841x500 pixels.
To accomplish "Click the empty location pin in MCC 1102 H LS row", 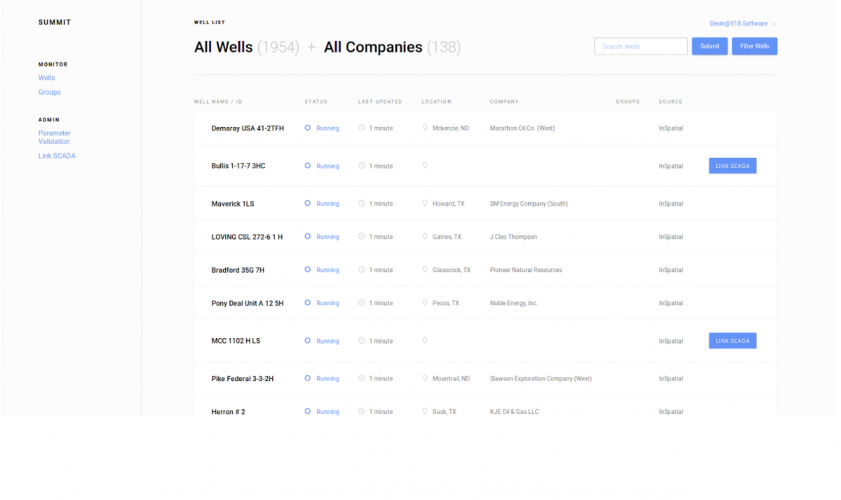I will [x=425, y=341].
